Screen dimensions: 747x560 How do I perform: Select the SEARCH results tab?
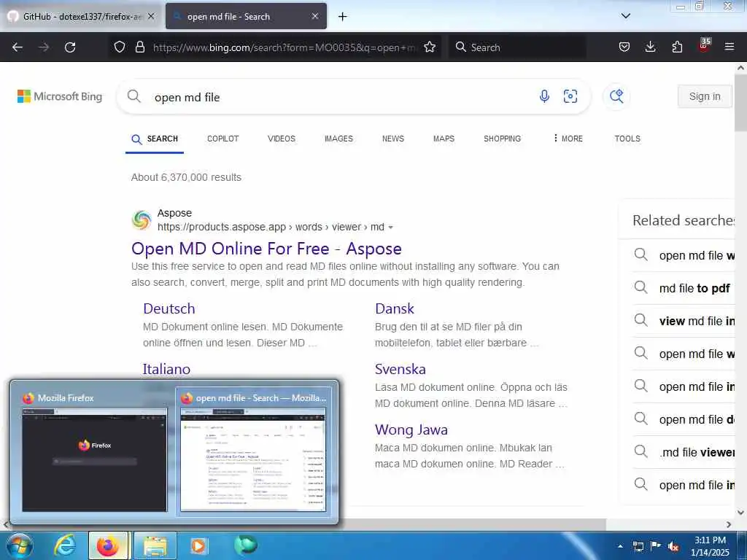[x=155, y=139]
